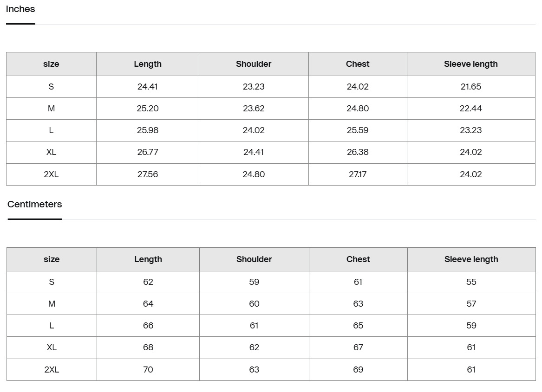
Task: Click Sleeve length header in inches table
Action: (x=470, y=64)
